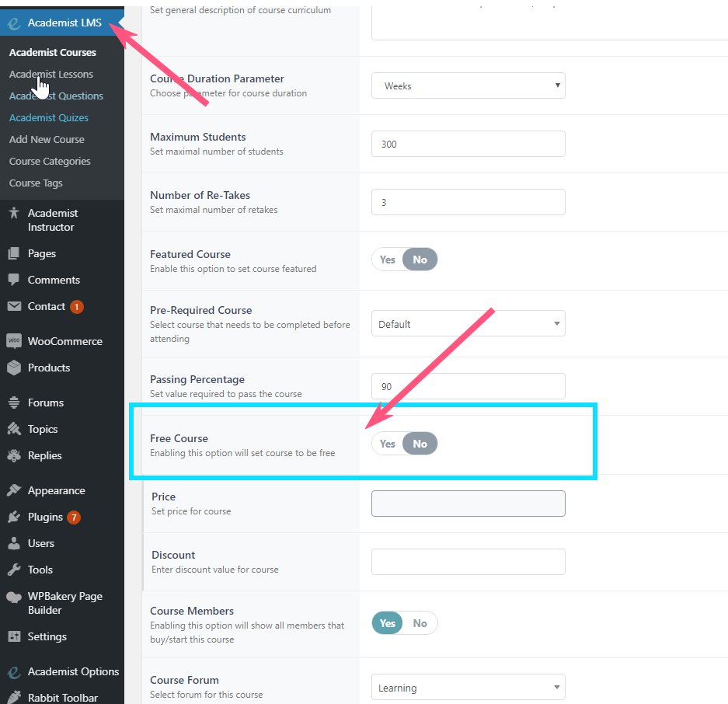Click the Academist Options logo icon

14,672
